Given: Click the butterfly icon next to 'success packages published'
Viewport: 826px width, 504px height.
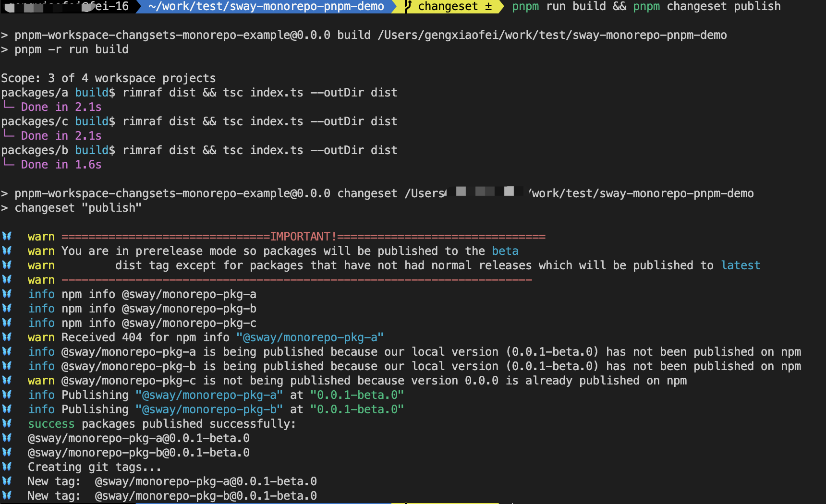Looking at the screenshot, I should 7,423.
